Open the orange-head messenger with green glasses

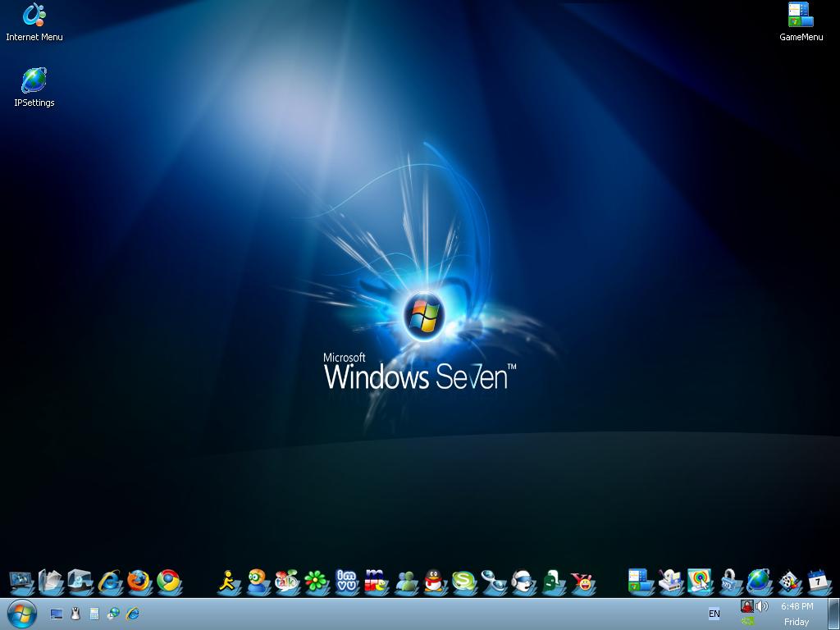click(x=258, y=582)
